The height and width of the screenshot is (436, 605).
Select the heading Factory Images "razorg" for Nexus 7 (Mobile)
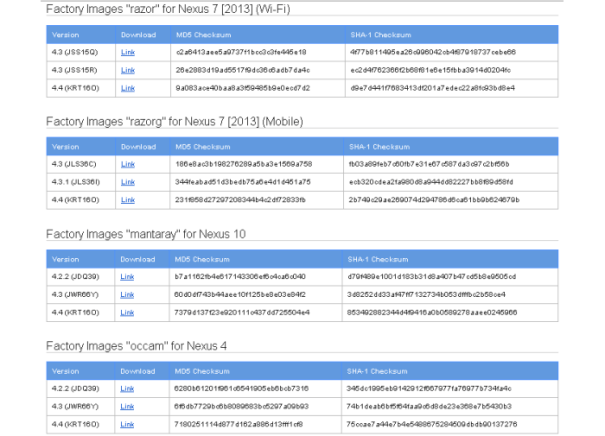(174, 122)
